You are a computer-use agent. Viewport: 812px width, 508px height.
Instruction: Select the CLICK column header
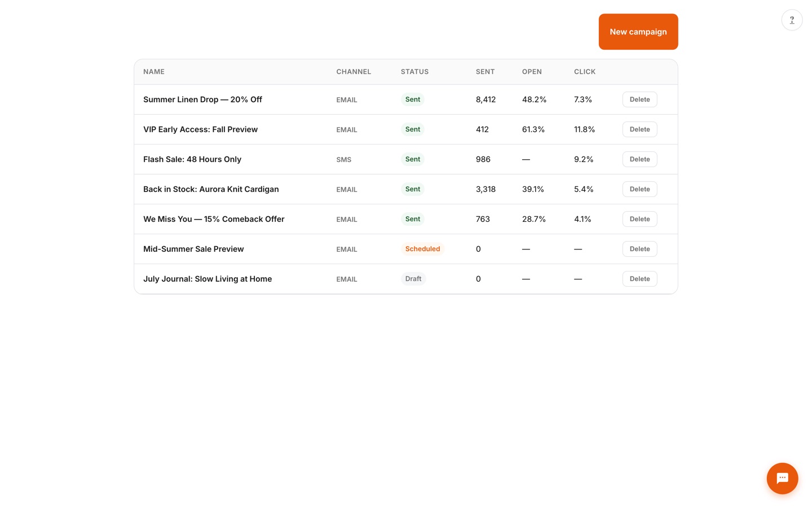pyautogui.click(x=585, y=72)
